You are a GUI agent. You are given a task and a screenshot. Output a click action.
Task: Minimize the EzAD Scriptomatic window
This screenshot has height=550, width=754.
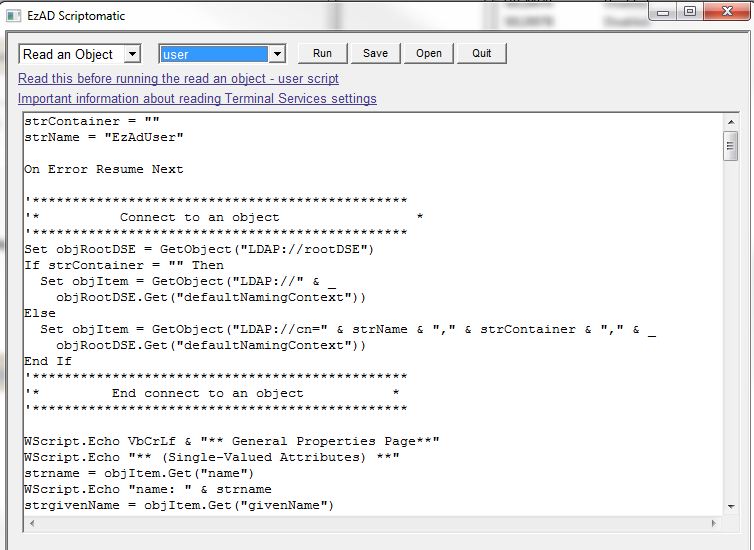click(663, 12)
